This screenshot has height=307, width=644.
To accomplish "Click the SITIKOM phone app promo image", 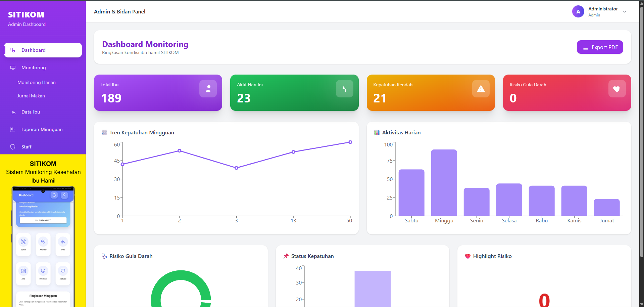I will 43,231.
